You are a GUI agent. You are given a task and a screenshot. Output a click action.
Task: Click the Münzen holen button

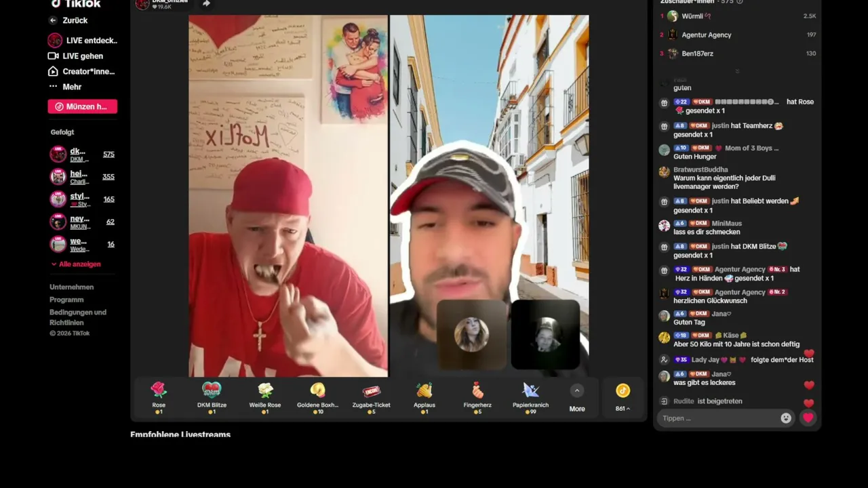[x=82, y=106]
